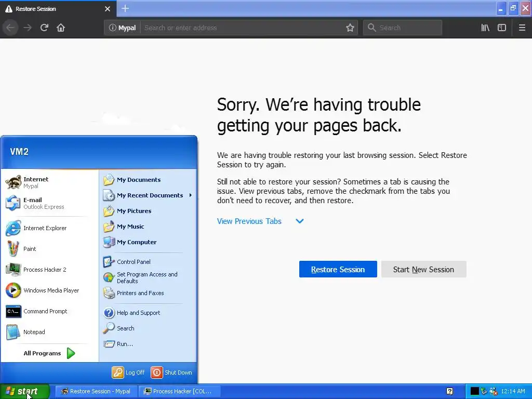Open the Run... dialog
This screenshot has width=532, height=399.
pyautogui.click(x=148, y=344)
